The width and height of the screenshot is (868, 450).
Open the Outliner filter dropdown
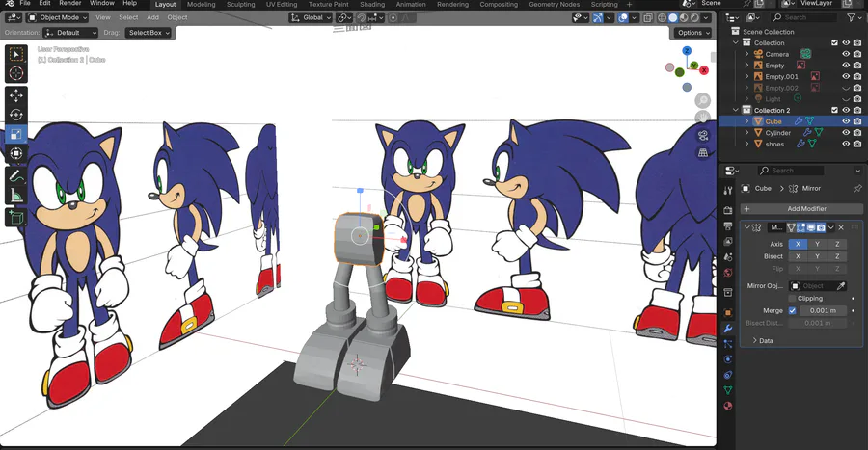(854, 17)
